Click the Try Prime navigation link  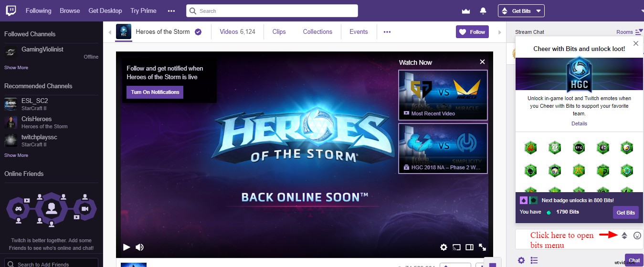pos(143,10)
